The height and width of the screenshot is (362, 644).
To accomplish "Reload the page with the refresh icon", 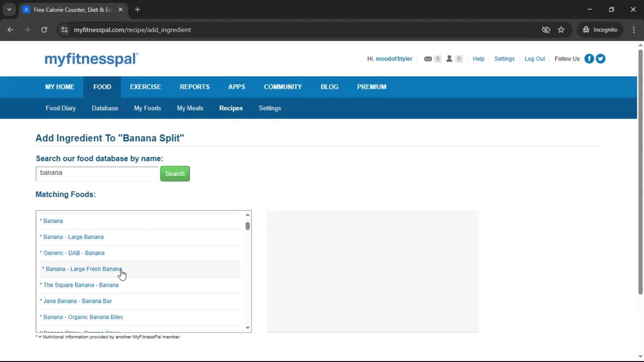I will [x=44, y=30].
